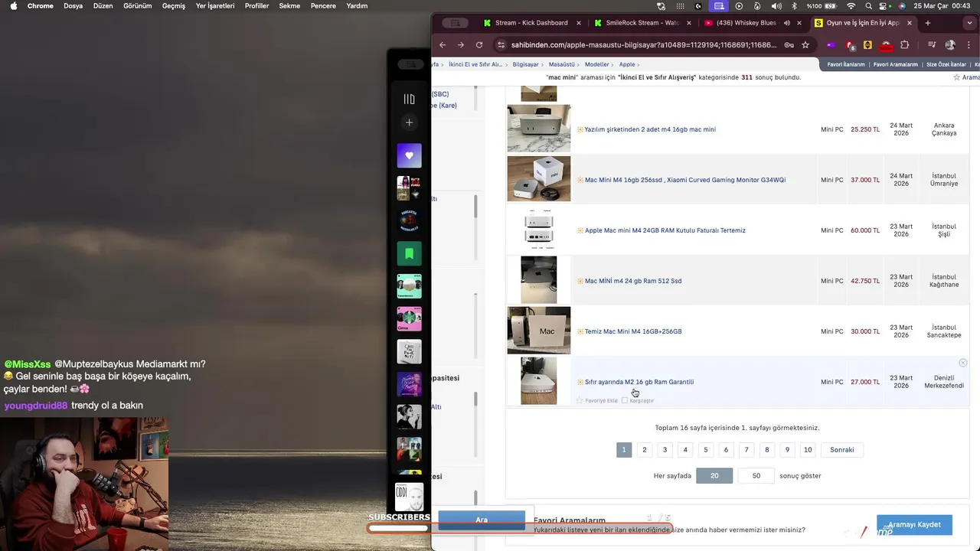Open Apple Mac mini M4 24GB RAM Kutulu listing
Screen dimensions: 980x551
click(665, 230)
